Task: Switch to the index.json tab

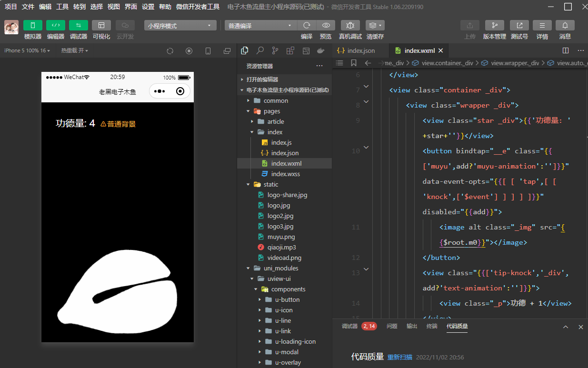Action: (360, 50)
